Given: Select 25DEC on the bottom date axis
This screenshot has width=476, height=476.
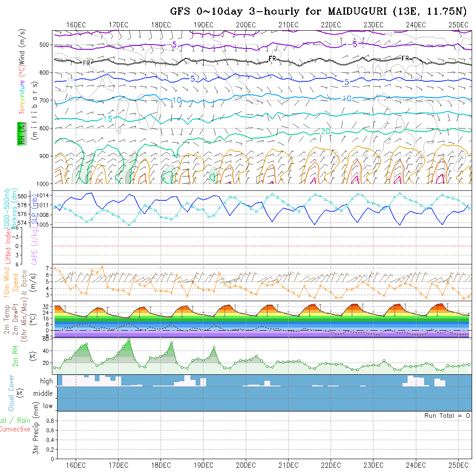Looking at the screenshot, I should click(458, 465).
